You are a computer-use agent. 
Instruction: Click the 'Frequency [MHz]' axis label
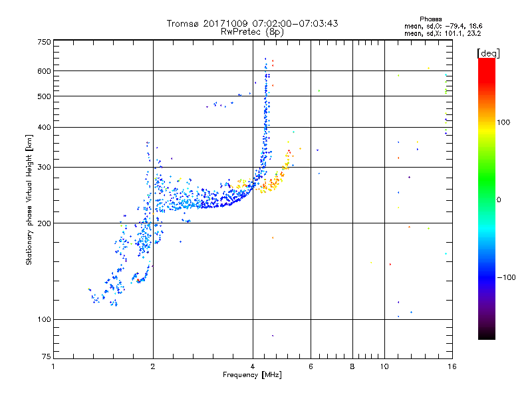click(x=252, y=375)
